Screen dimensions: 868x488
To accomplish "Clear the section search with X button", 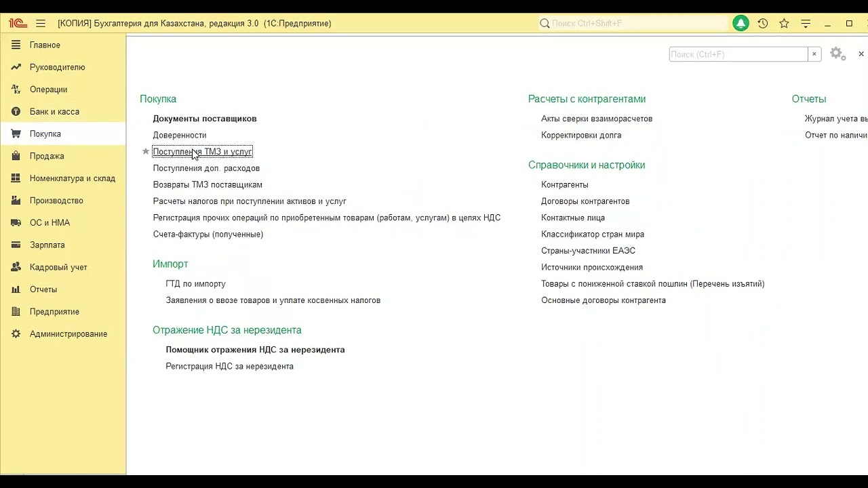I will tap(814, 54).
